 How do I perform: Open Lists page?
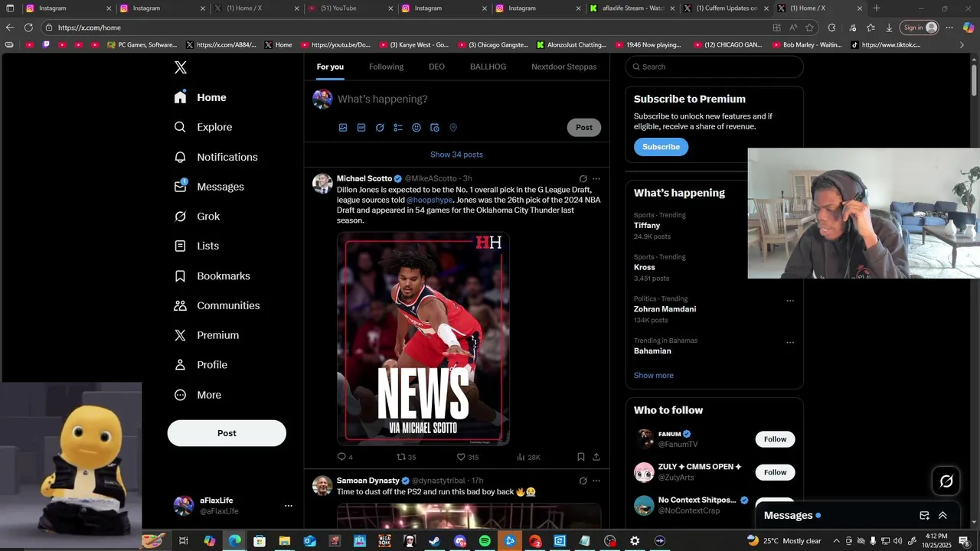pyautogui.click(x=196, y=246)
